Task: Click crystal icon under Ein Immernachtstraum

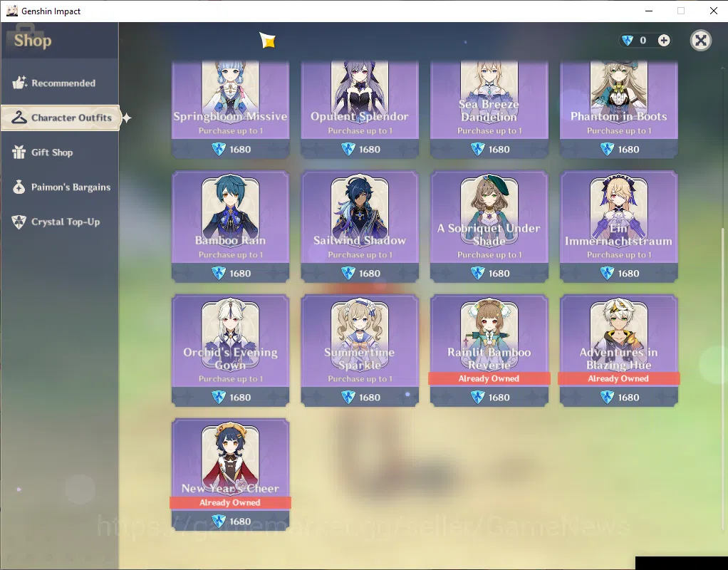Action: 608,273
